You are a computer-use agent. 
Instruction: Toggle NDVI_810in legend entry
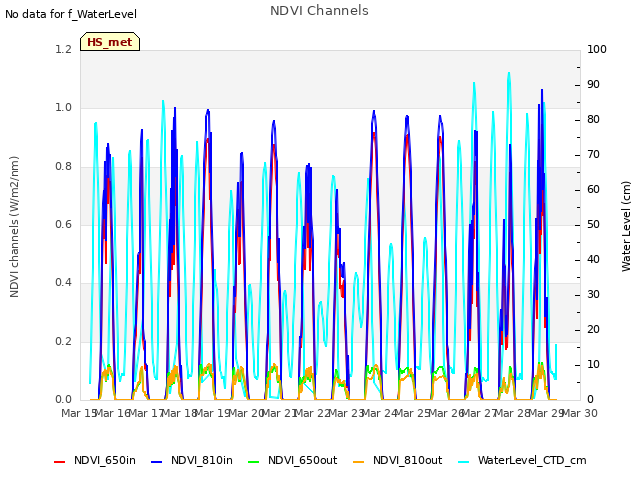(192, 460)
